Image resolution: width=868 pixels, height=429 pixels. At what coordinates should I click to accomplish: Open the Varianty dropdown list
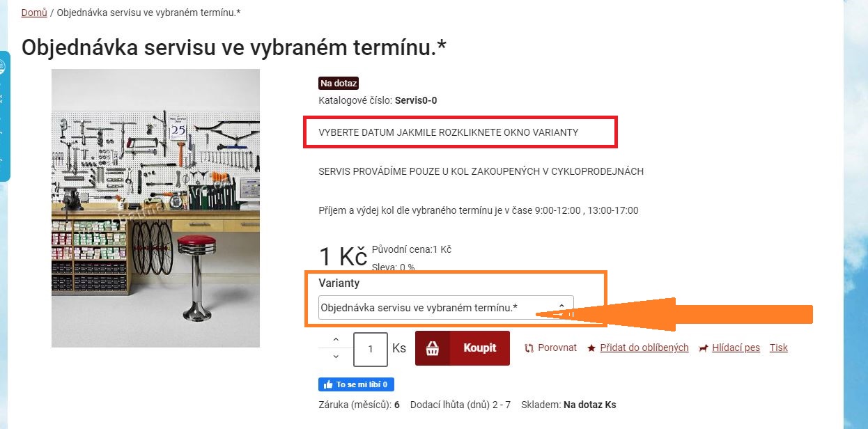[446, 307]
